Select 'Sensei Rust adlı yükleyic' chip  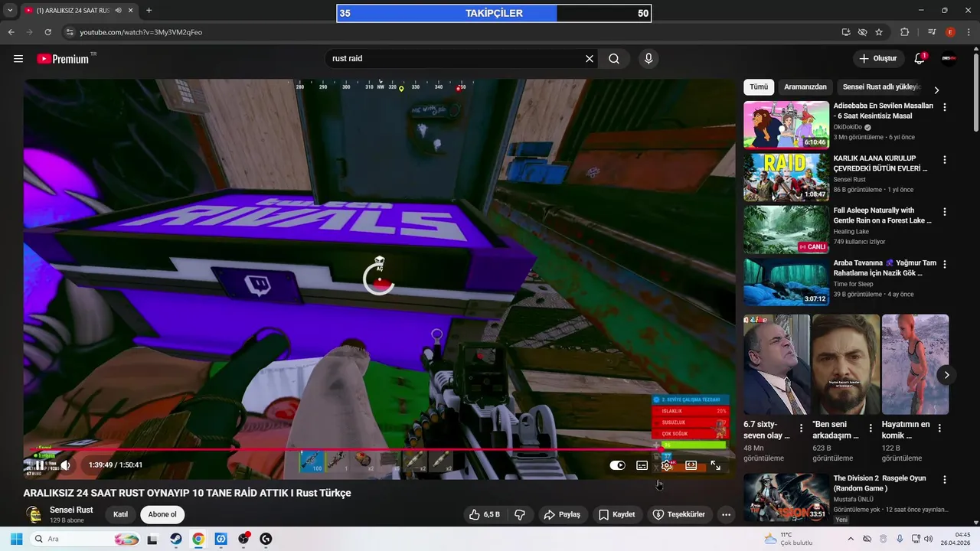pyautogui.click(x=881, y=87)
